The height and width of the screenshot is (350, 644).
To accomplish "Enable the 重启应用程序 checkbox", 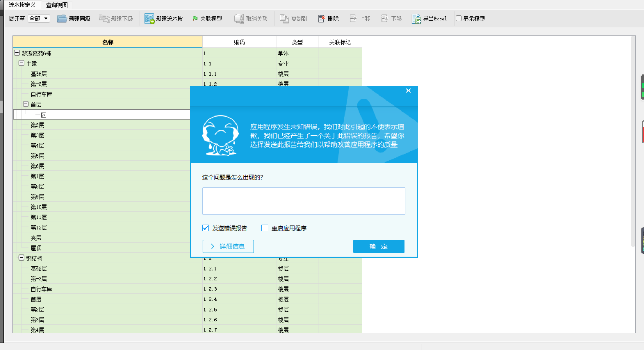I will (265, 228).
